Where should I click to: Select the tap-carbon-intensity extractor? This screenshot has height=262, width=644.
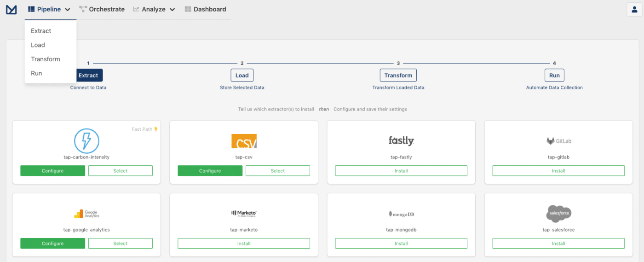(x=121, y=171)
